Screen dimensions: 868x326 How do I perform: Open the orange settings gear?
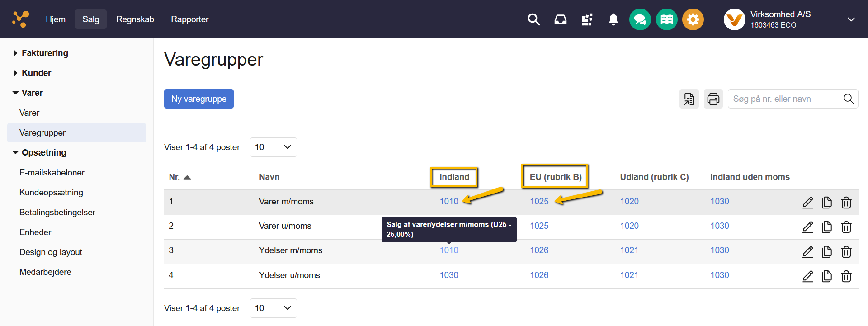coord(693,19)
